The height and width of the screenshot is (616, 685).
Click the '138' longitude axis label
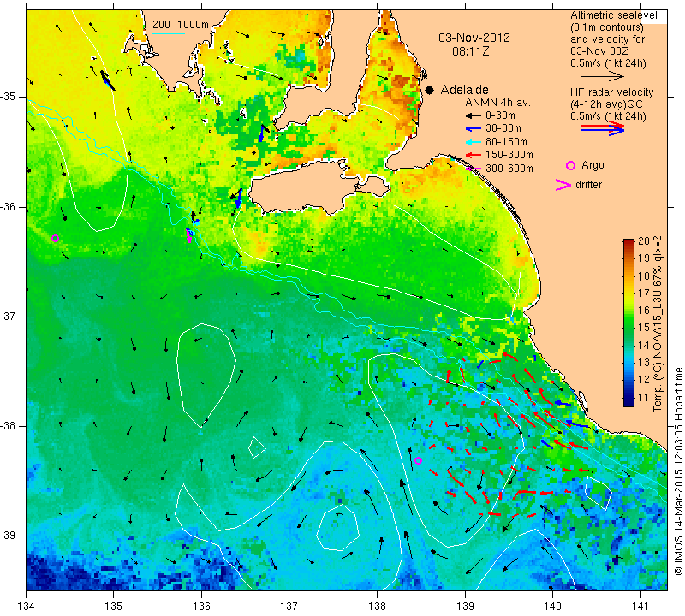(377, 607)
